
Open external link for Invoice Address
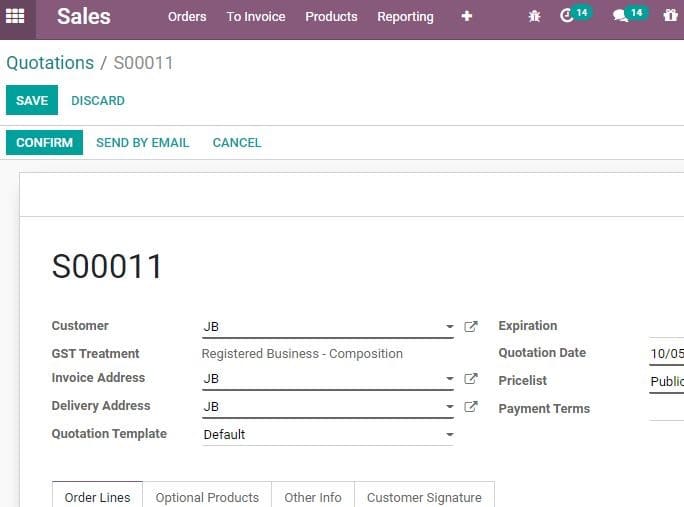point(471,379)
